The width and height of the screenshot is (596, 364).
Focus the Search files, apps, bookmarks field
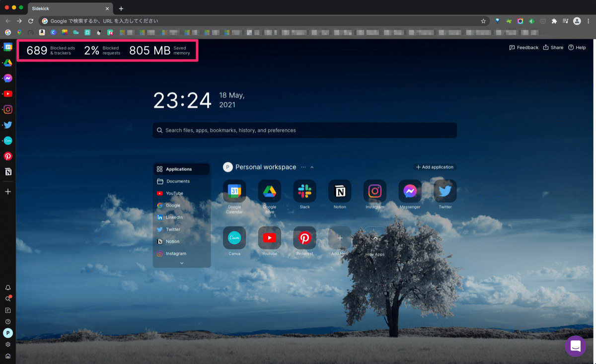[x=304, y=130]
